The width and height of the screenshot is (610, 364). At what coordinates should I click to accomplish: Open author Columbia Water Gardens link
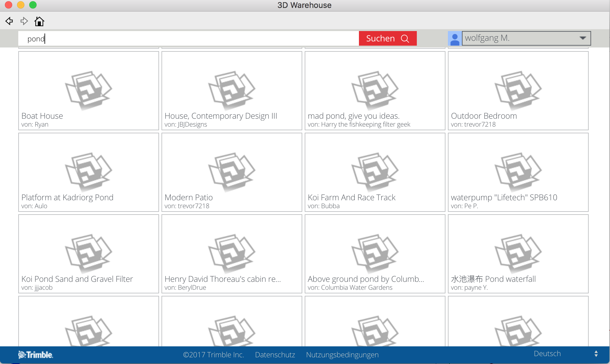pos(356,287)
